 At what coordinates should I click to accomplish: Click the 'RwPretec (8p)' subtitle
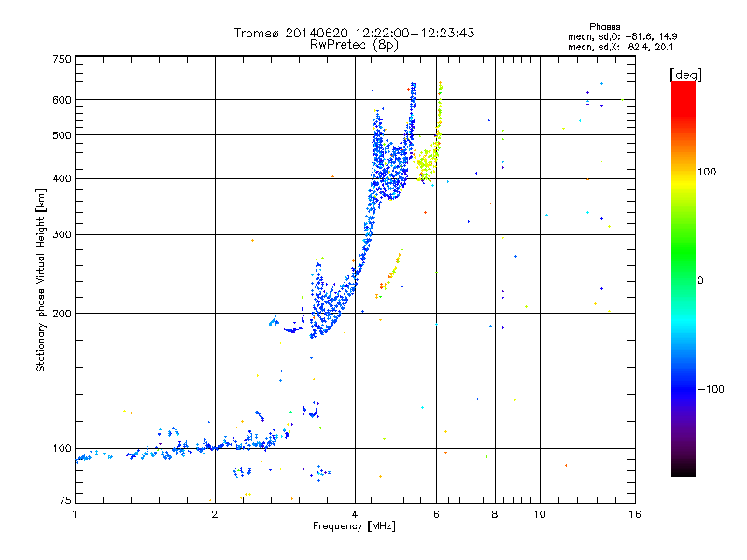click(354, 45)
